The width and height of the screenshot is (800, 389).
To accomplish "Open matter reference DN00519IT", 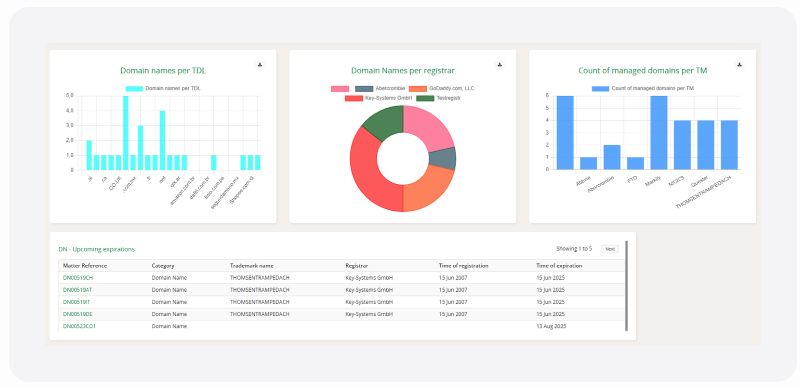I will point(77,302).
